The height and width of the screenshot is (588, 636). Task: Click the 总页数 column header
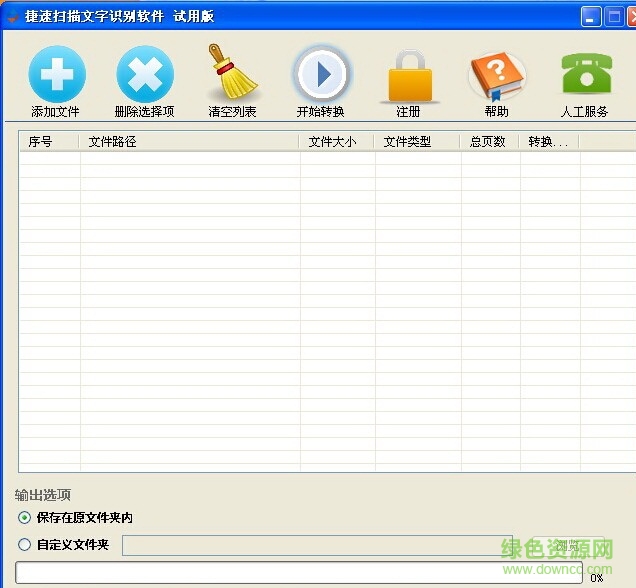(490, 142)
